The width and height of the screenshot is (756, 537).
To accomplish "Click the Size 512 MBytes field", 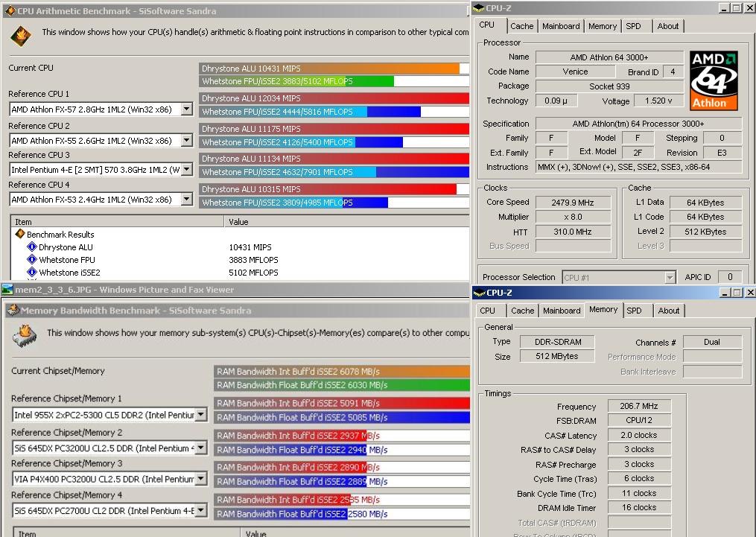I will point(557,356).
